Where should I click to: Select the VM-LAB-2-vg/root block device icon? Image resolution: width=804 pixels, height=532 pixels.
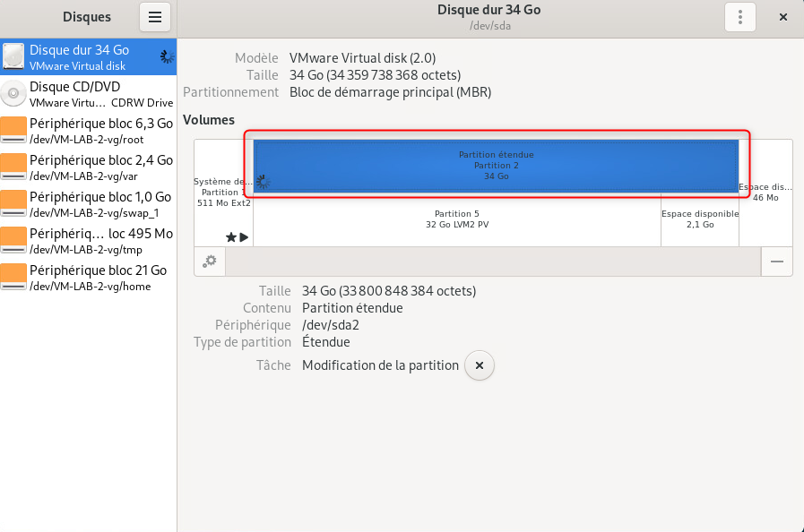(x=13, y=131)
